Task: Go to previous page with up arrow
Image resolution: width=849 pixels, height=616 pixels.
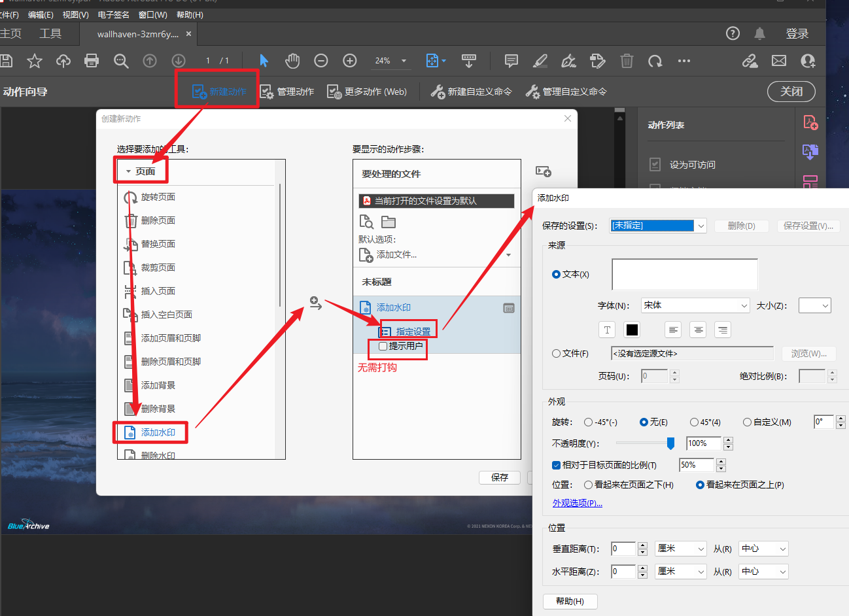Action: 150,61
